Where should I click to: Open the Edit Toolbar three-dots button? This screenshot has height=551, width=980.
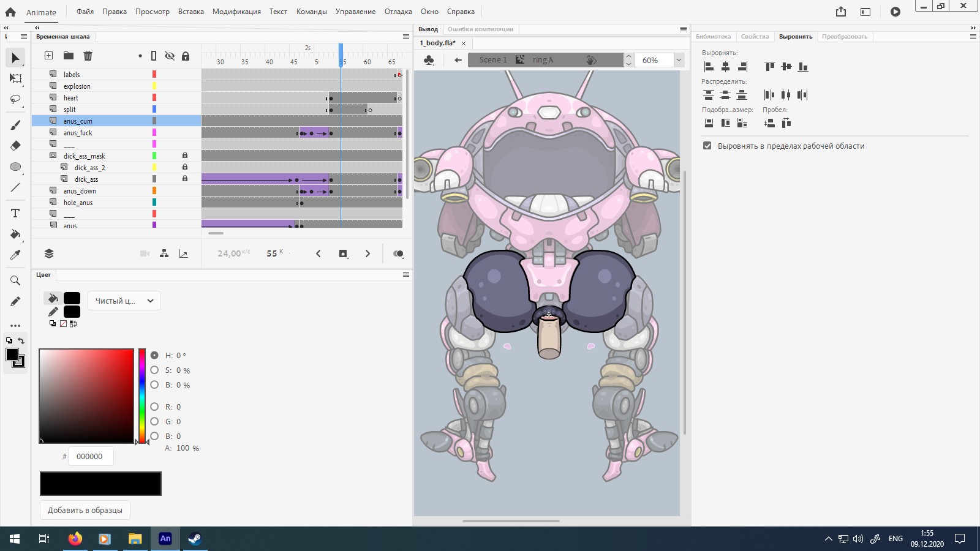click(15, 326)
